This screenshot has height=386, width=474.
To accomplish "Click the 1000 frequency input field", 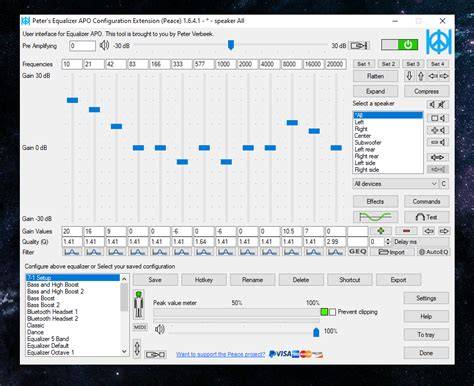I will coord(226,64).
